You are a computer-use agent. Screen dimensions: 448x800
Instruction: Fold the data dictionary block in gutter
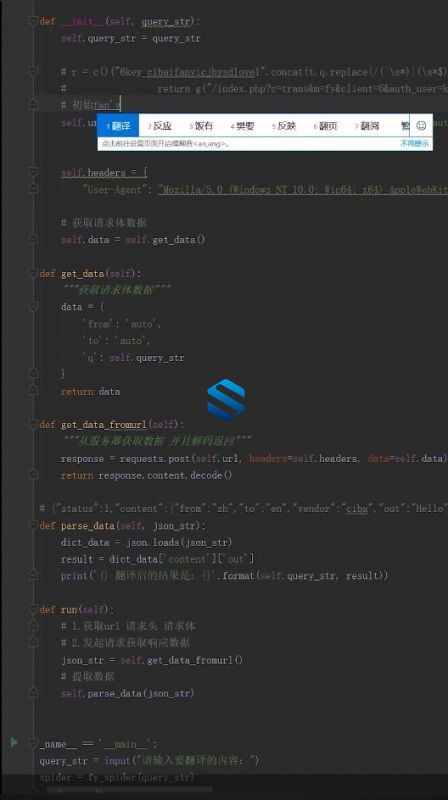pos(33,306)
